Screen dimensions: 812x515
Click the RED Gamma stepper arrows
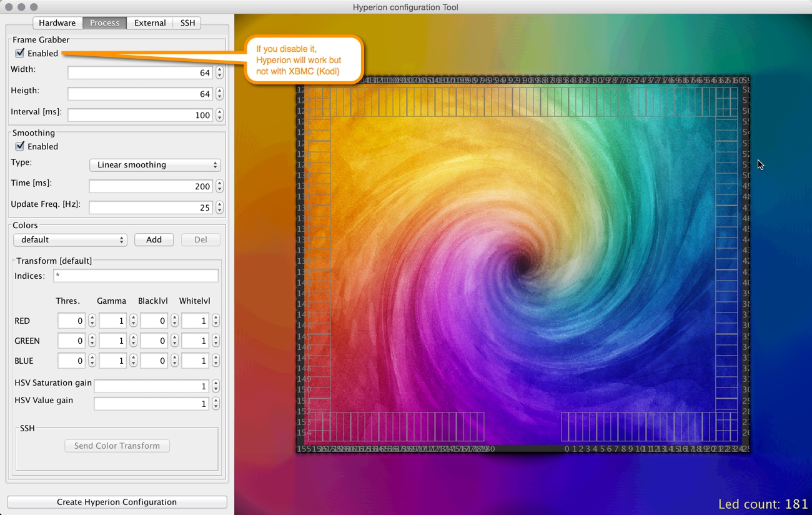coord(133,321)
